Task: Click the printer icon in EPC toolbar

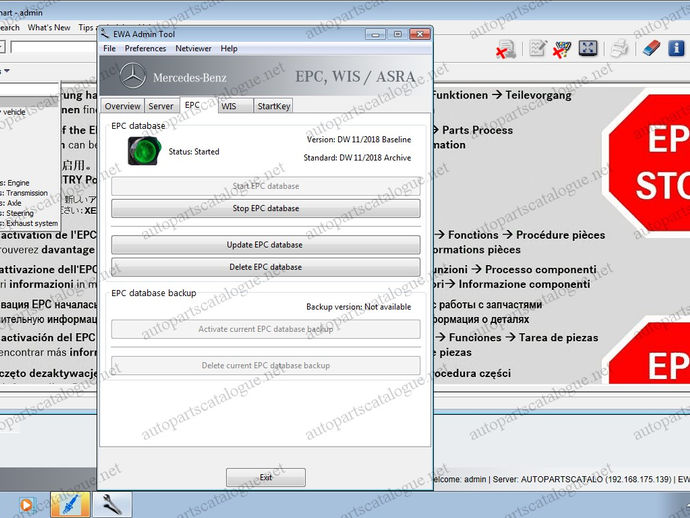Action: pyautogui.click(x=620, y=48)
